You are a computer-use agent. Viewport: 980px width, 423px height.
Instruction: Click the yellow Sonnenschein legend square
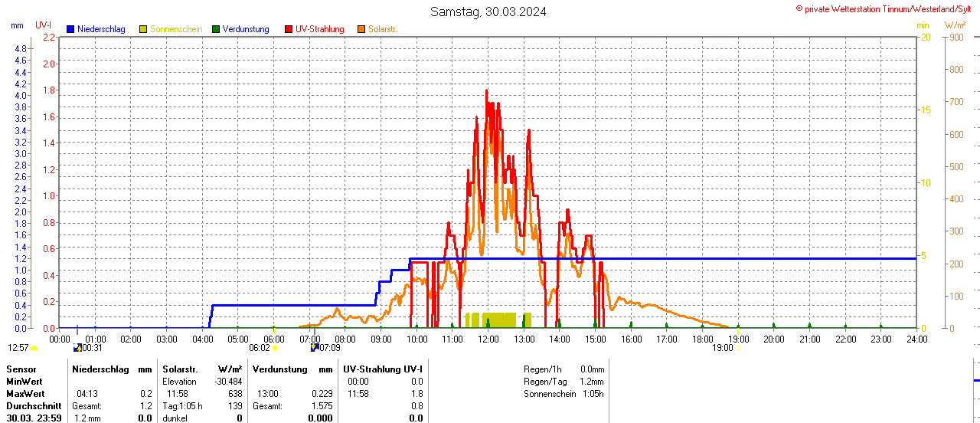tap(143, 29)
